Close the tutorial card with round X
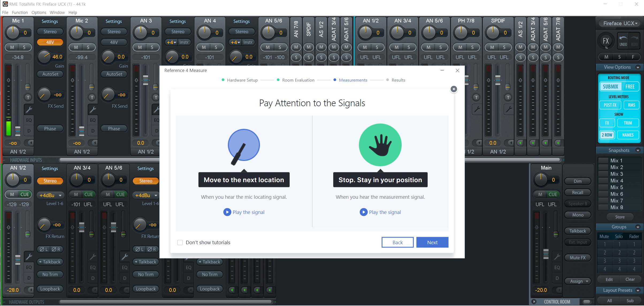Viewport: 644px width, 306px height. [454, 89]
